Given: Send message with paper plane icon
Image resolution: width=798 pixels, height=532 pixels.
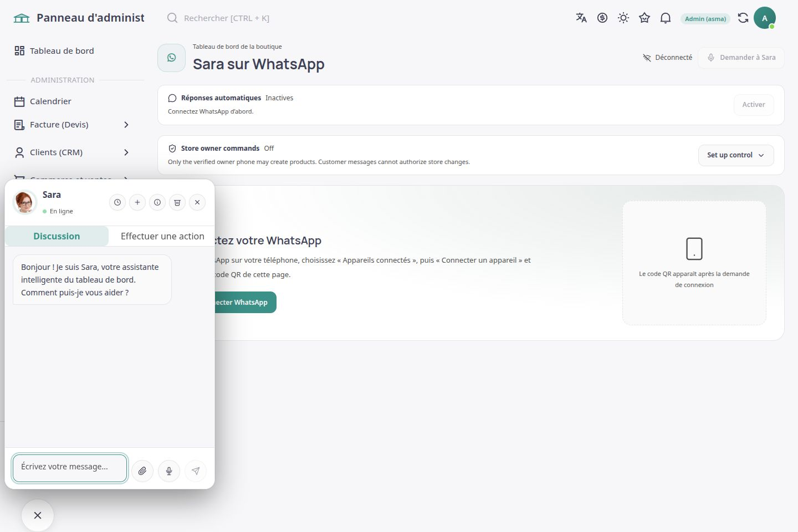Looking at the screenshot, I should 196,471.
